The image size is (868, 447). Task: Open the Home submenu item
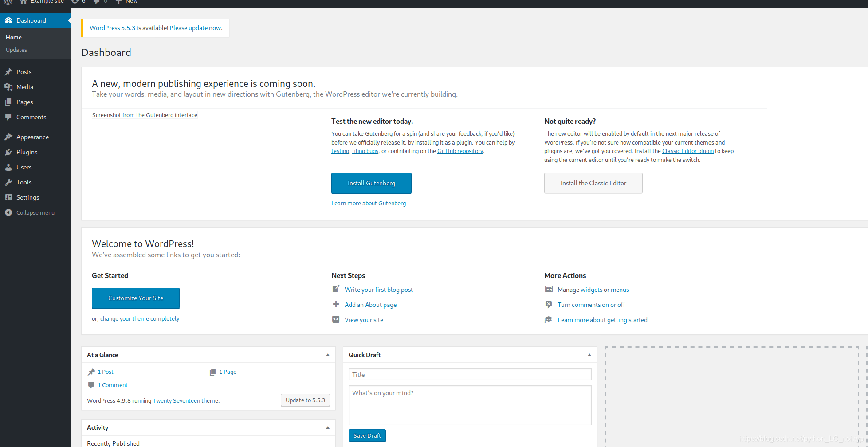click(x=14, y=38)
